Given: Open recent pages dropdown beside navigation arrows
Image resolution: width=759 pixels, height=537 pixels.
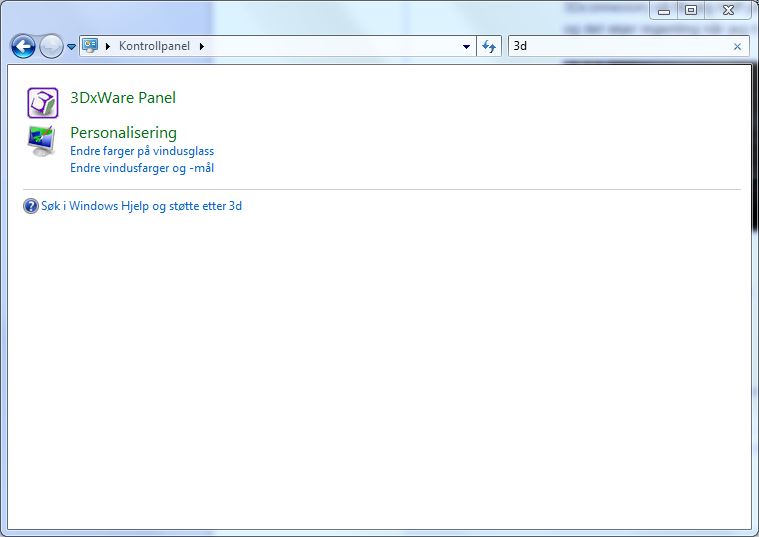Looking at the screenshot, I should coord(71,47).
